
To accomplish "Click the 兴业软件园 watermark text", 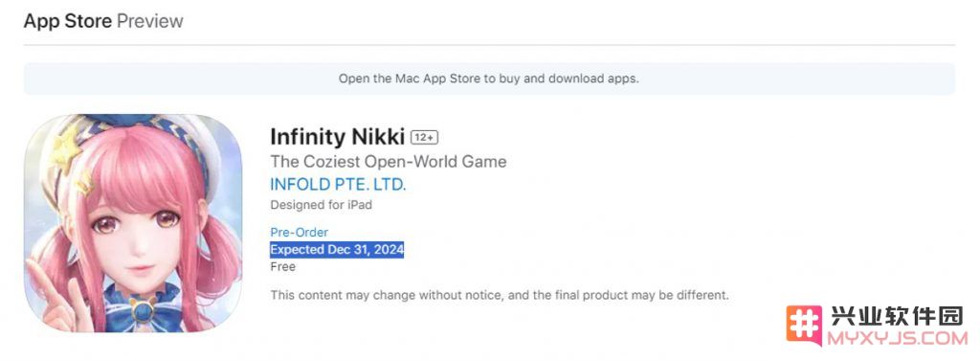I will 897,317.
